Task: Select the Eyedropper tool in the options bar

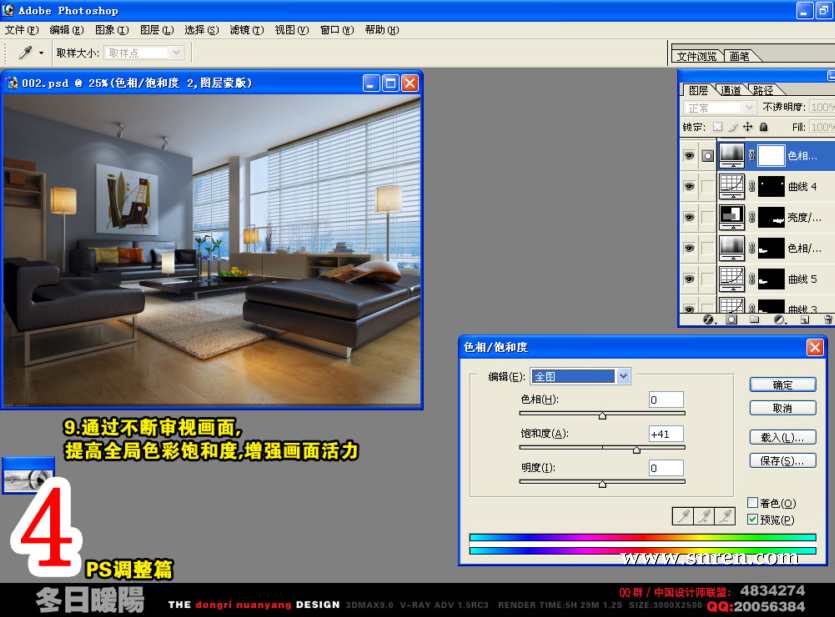Action: click(x=25, y=53)
